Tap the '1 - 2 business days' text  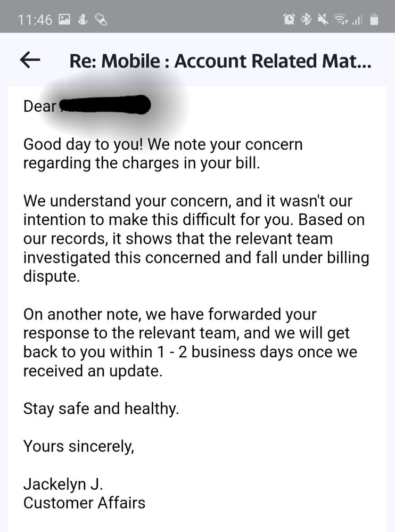226,352
